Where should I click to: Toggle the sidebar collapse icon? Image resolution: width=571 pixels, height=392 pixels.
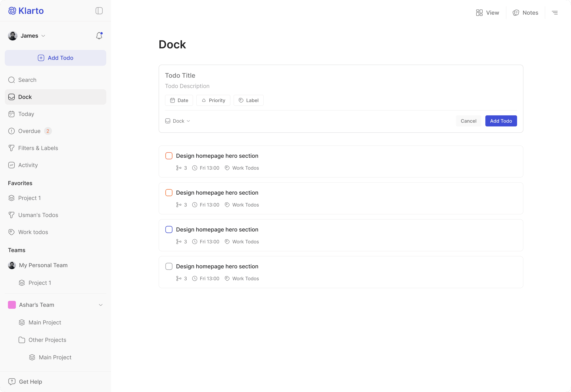99,11
